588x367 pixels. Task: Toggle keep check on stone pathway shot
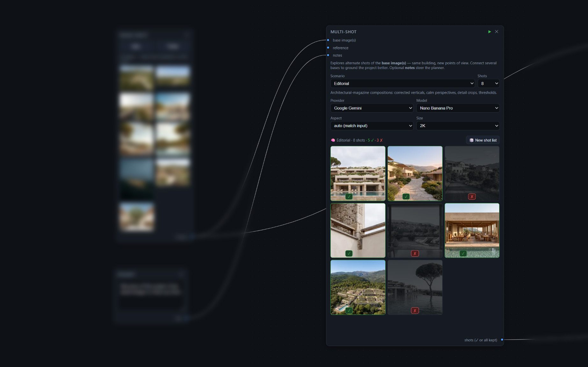point(406,197)
